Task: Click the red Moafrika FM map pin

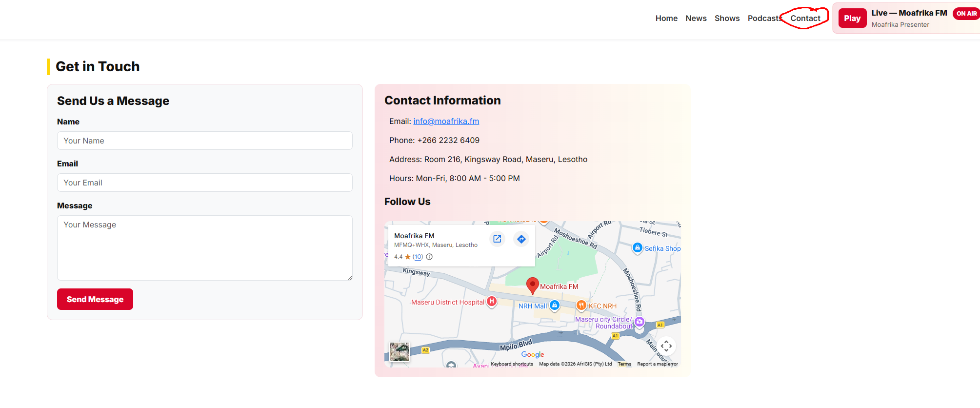Action: coord(532,285)
